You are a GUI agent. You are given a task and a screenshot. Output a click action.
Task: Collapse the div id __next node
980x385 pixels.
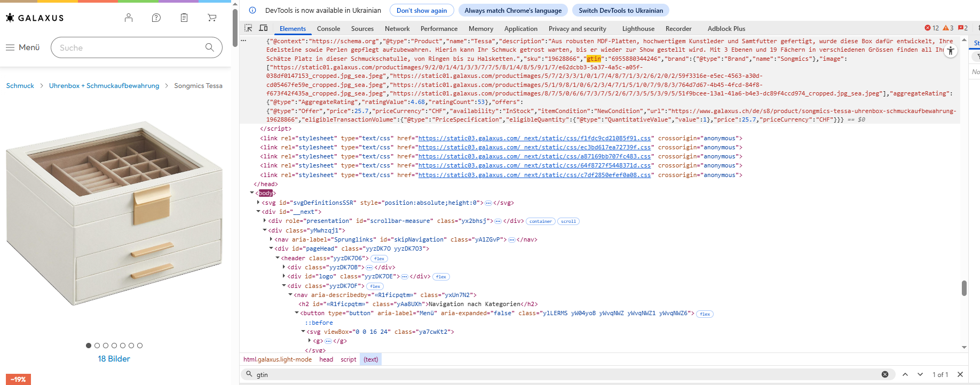258,212
